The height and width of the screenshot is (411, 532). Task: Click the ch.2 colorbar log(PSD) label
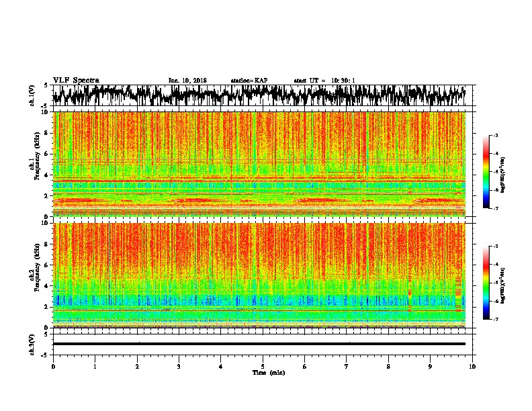coord(503,285)
